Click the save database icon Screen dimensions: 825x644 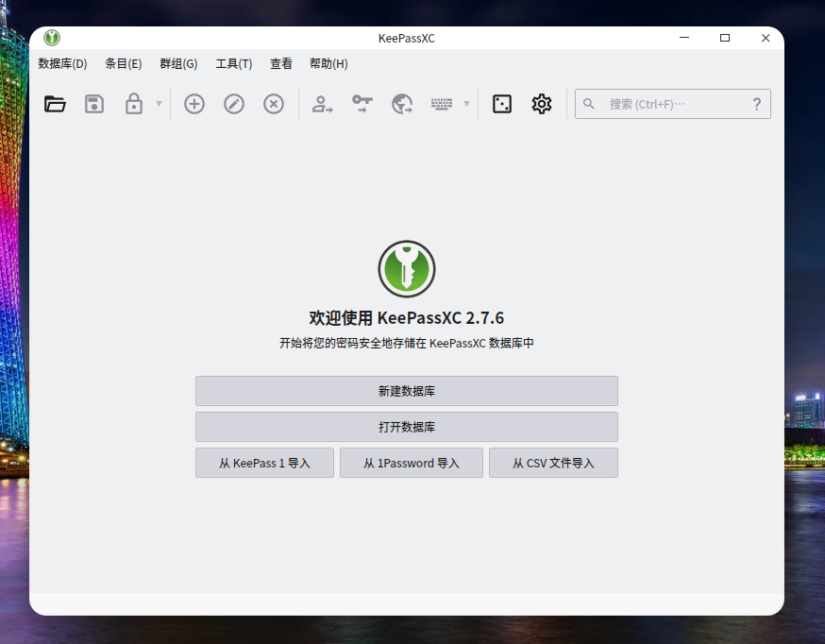[93, 104]
